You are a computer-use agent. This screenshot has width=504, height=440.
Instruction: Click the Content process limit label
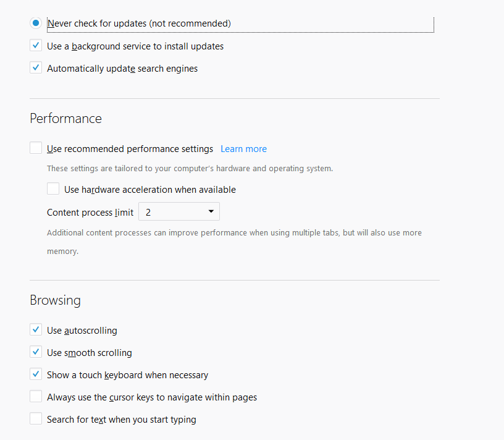(x=90, y=213)
